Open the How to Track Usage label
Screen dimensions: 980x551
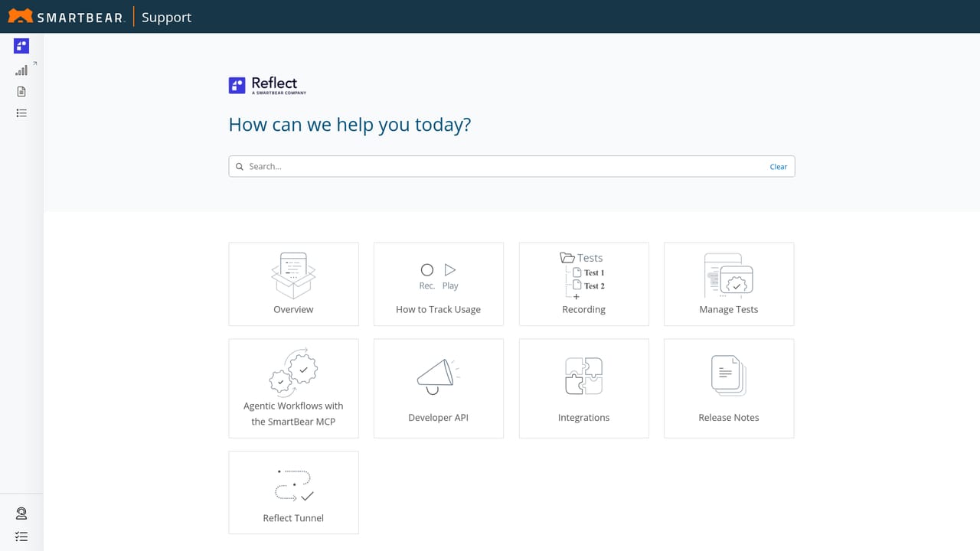439,309
